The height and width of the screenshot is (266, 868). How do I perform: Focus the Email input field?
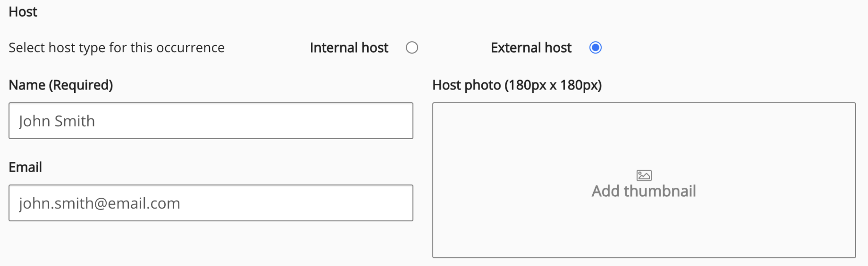tap(210, 203)
